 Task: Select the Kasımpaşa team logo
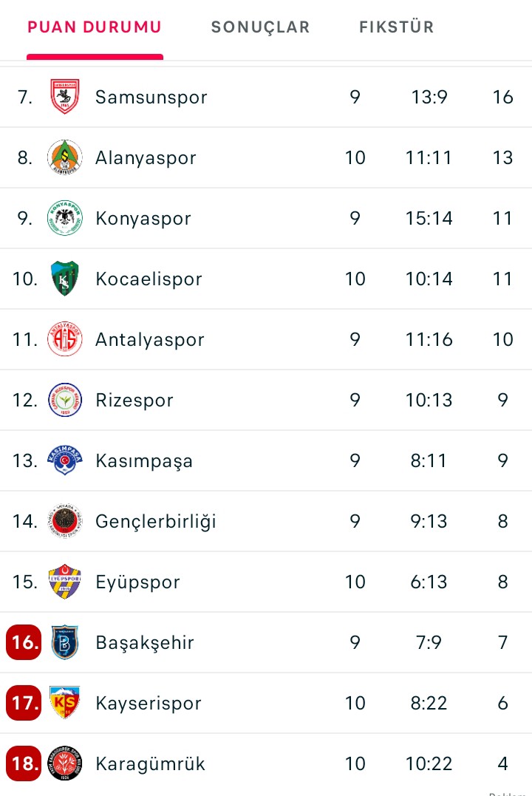(65, 460)
